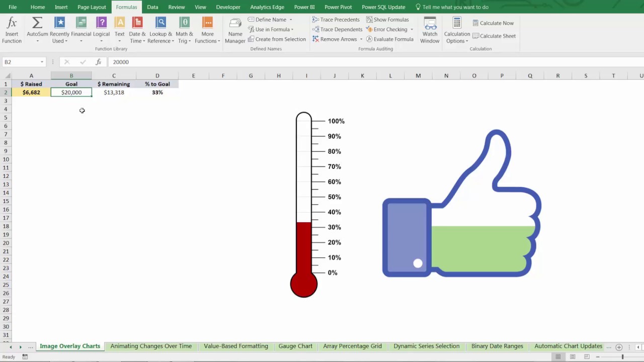Open the Power Pivot tab
Viewport: 644px width, 362px height.
tap(338, 7)
